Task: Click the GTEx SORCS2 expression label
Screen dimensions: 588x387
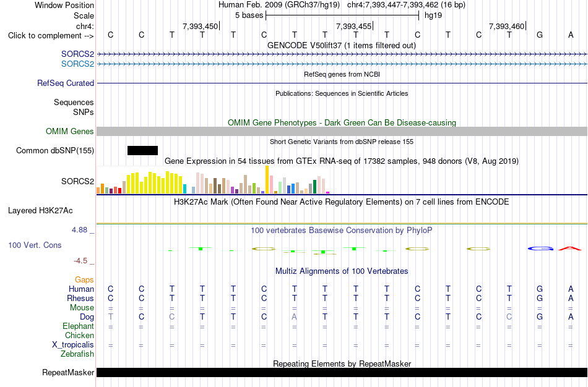Action: 77,181
